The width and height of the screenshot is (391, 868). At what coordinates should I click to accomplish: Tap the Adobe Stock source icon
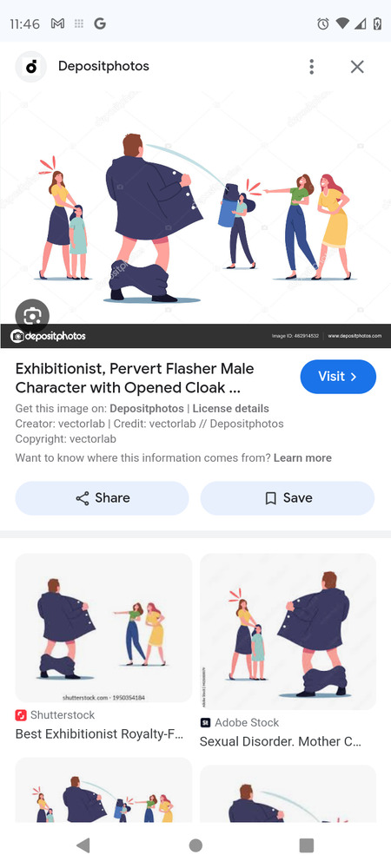coord(205,722)
